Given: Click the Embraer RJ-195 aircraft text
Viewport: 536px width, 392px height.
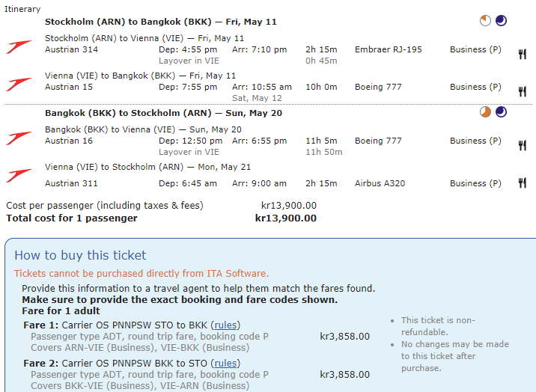Looking at the screenshot, I should (388, 49).
